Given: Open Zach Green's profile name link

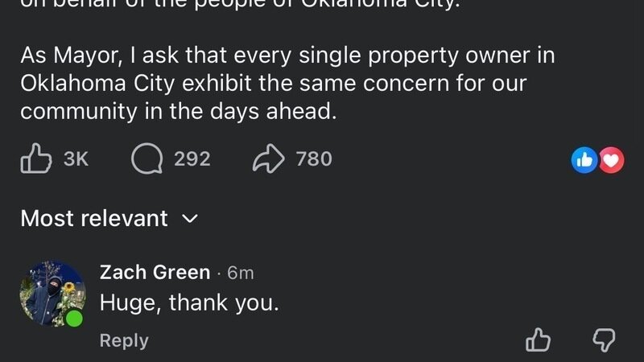Looking at the screenshot, I should [x=155, y=273].
